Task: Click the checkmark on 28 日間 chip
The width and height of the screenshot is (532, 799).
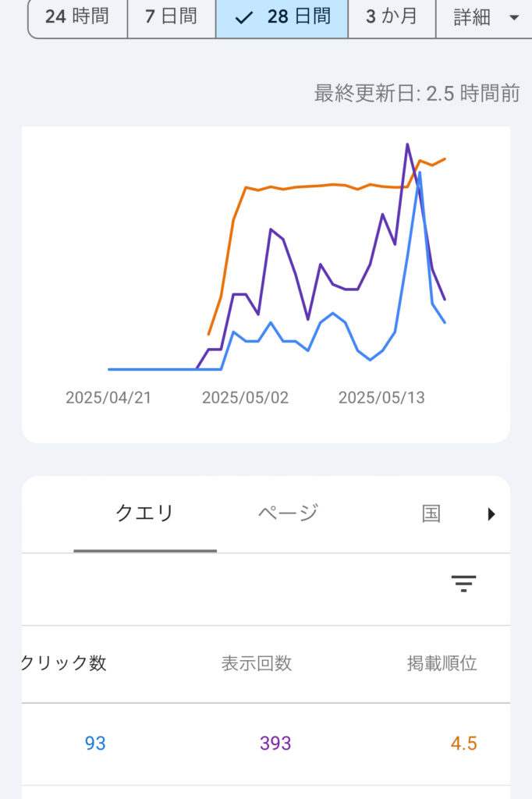Action: click(x=244, y=18)
